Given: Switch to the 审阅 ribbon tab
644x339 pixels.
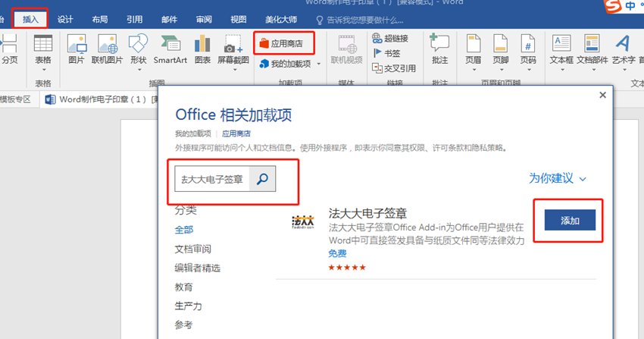Looking at the screenshot, I should click(x=204, y=19).
